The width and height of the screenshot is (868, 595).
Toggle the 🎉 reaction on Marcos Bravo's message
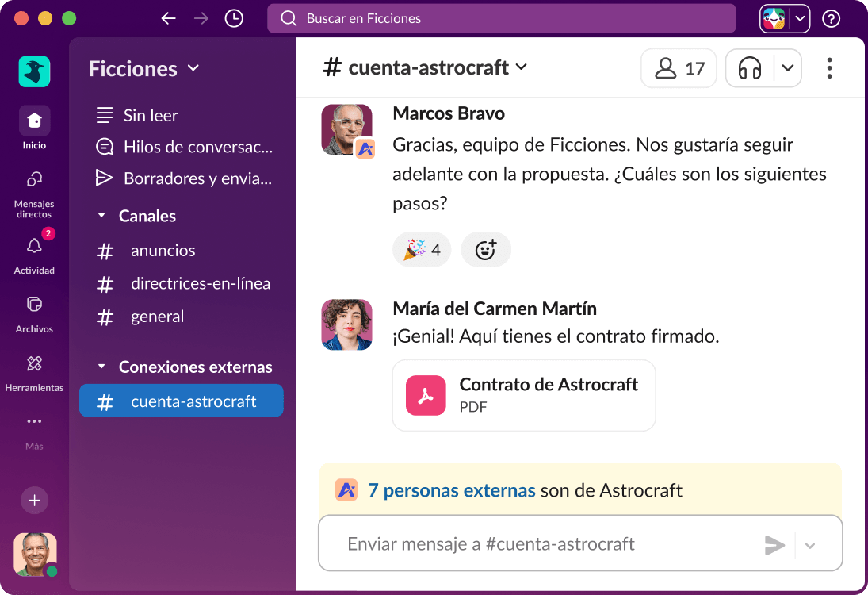[x=422, y=249]
